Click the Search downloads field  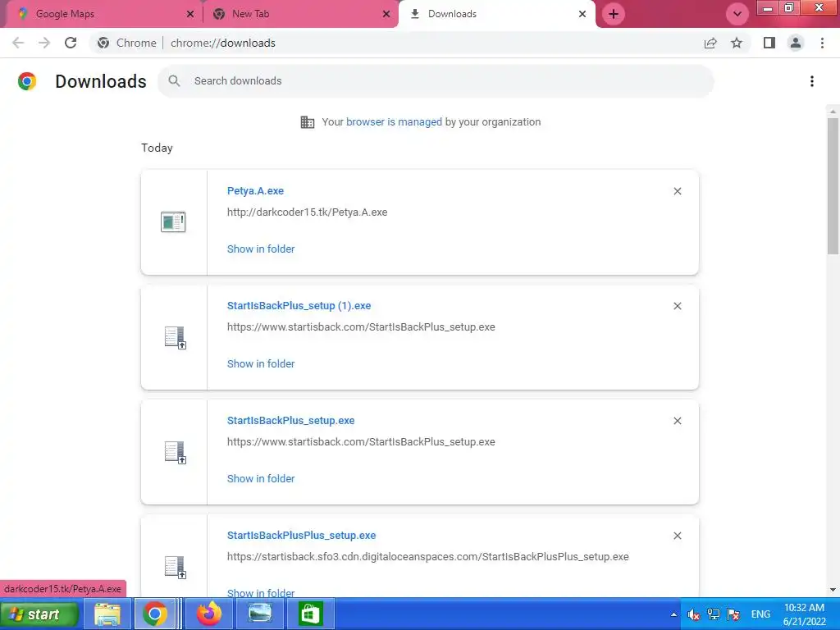click(436, 81)
